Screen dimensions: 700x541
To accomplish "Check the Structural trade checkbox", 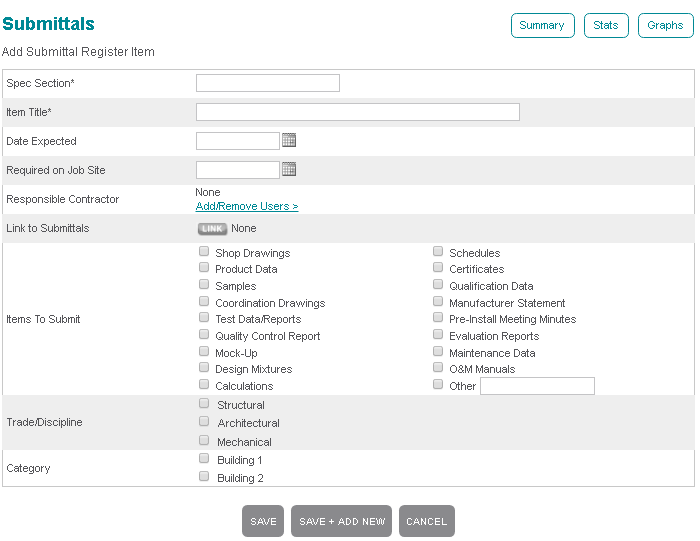I will [205, 404].
